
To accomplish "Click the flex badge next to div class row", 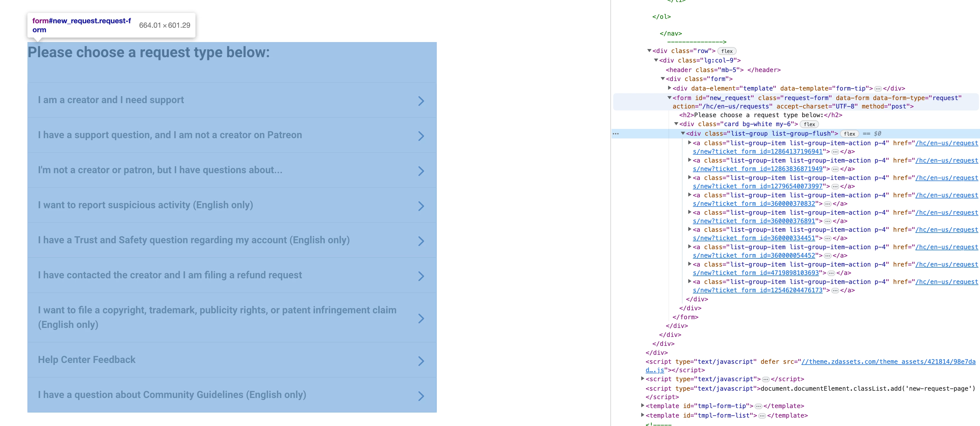I will [x=727, y=51].
